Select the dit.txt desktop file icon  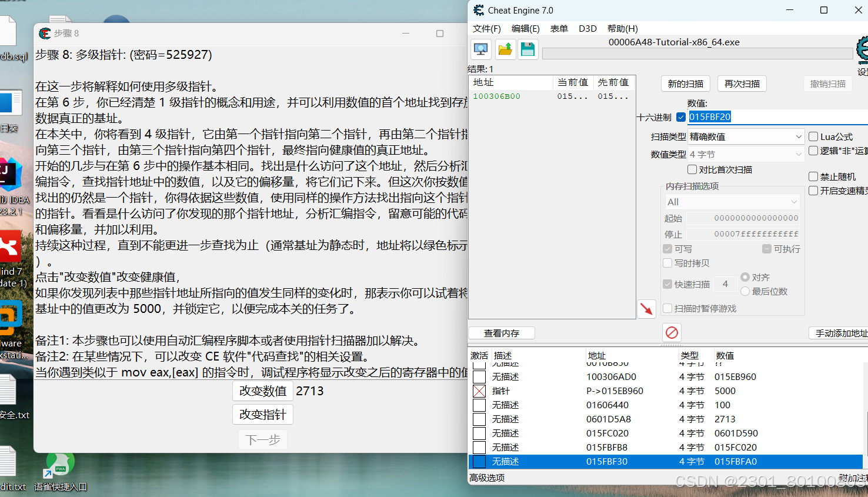(11, 469)
